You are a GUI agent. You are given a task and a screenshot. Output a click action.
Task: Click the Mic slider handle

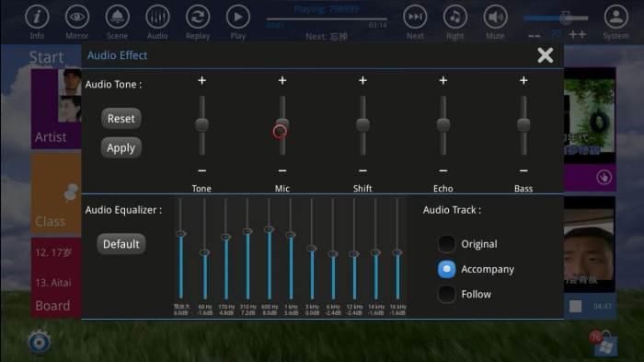click(x=282, y=125)
